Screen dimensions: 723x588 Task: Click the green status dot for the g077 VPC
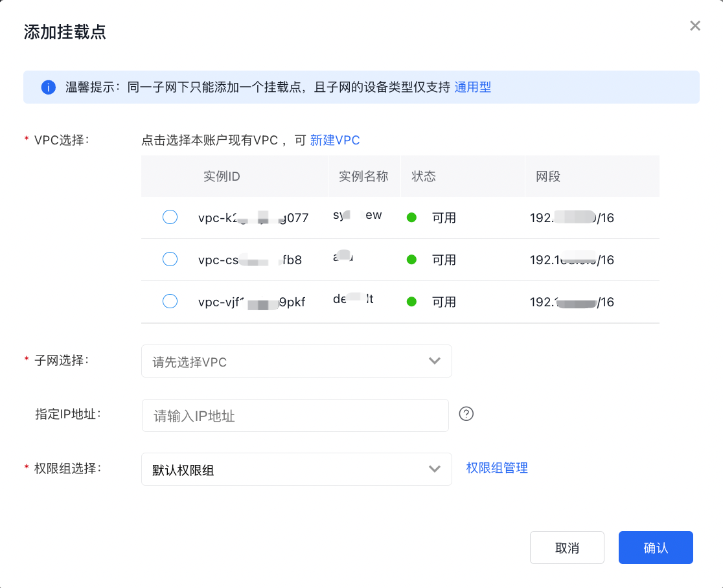[411, 218]
